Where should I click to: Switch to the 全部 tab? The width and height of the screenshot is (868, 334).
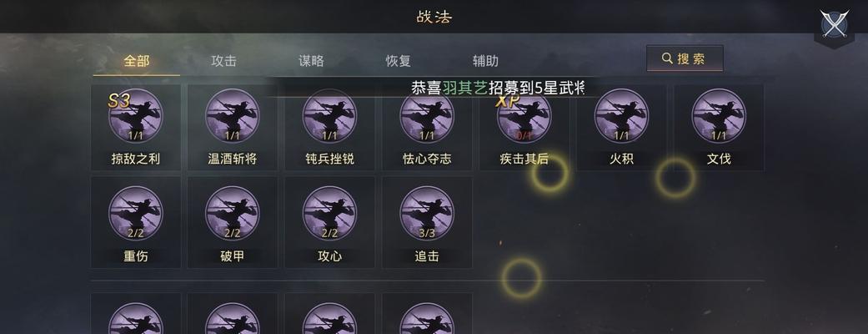pyautogui.click(x=136, y=61)
